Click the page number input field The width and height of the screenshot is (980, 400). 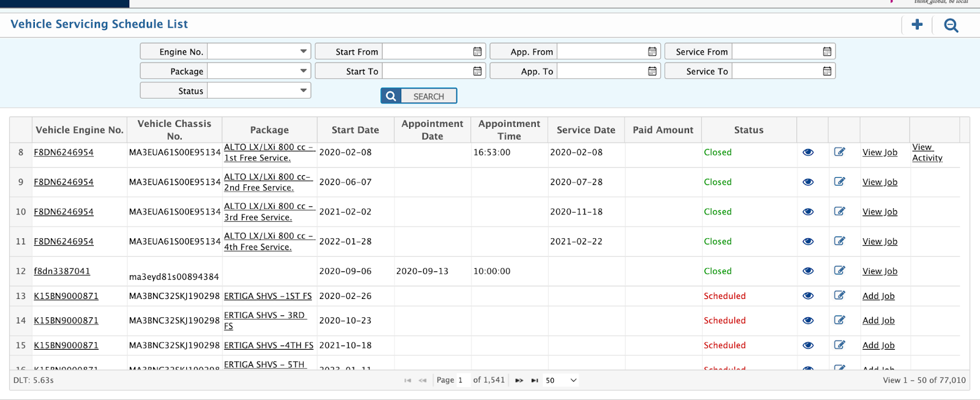pos(463,380)
